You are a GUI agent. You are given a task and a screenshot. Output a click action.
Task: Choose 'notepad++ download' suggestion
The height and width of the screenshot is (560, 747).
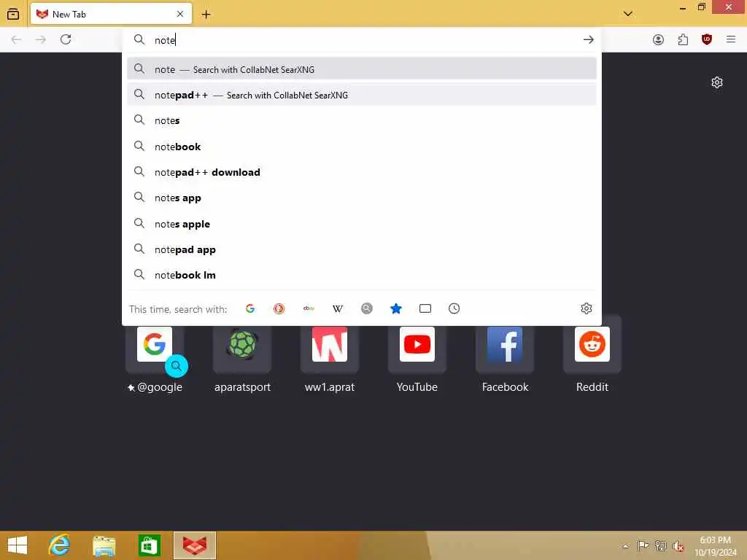[x=362, y=172]
